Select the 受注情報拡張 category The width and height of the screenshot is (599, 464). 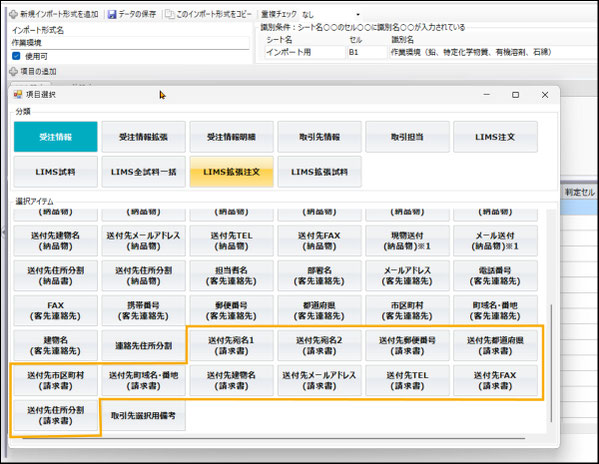click(144, 137)
